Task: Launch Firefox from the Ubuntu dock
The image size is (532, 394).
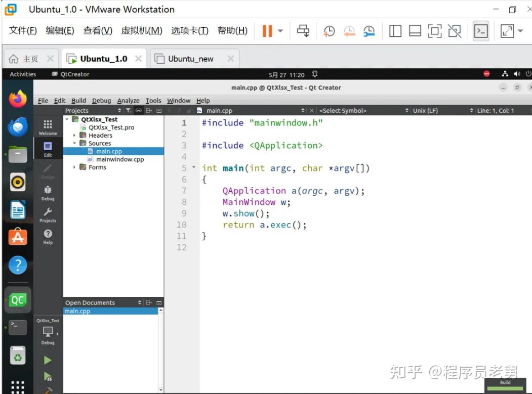Action: point(18,99)
